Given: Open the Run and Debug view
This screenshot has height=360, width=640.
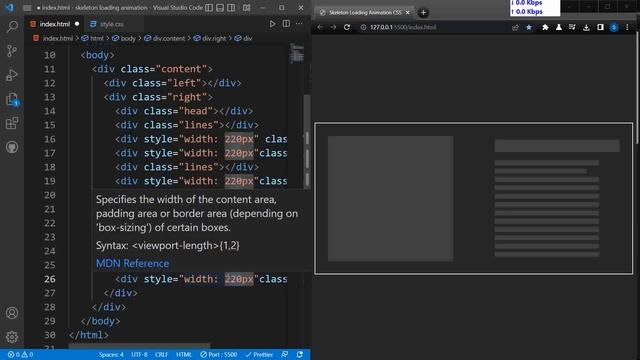Looking at the screenshot, I should tap(12, 75).
